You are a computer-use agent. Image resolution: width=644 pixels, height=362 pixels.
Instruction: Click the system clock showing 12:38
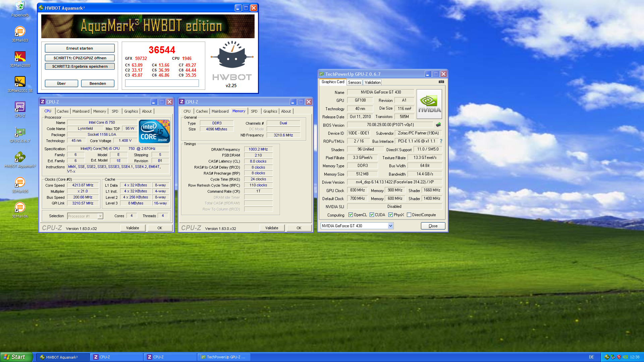(635, 357)
